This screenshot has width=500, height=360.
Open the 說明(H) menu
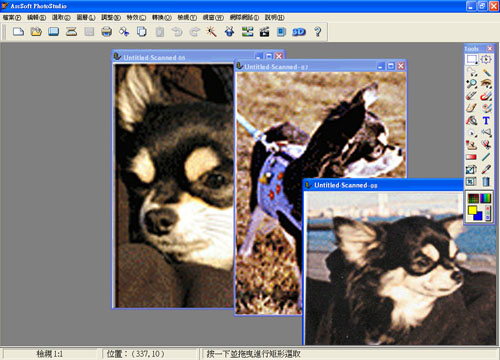pos(274,17)
